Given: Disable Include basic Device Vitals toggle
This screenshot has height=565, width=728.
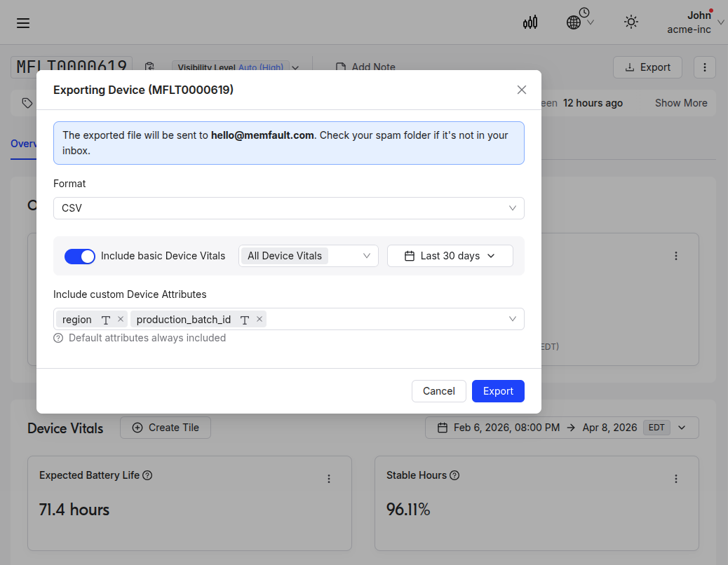Looking at the screenshot, I should click(x=80, y=256).
